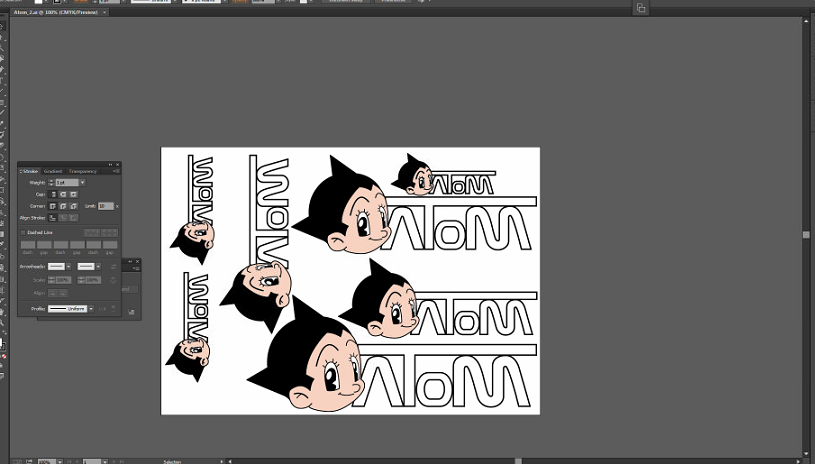Click the fill color box in toolbox
Viewport: 815px width, 464px height.
click(x=1, y=342)
